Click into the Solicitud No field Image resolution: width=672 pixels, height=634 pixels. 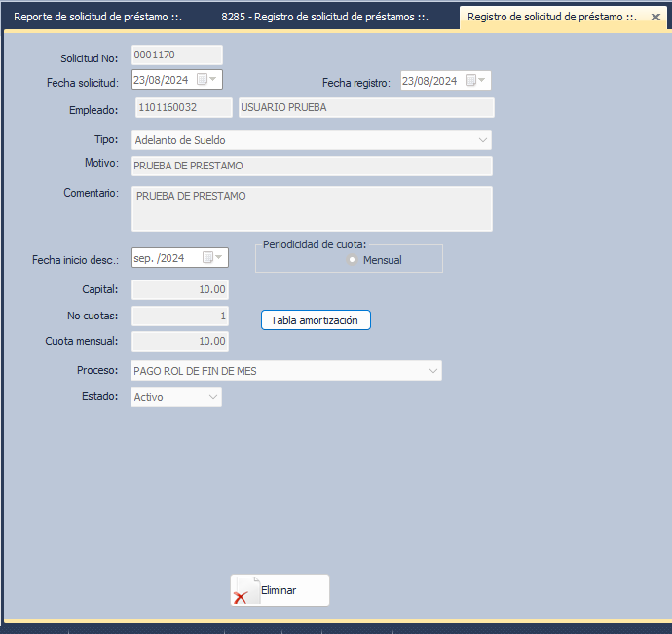tap(176, 56)
